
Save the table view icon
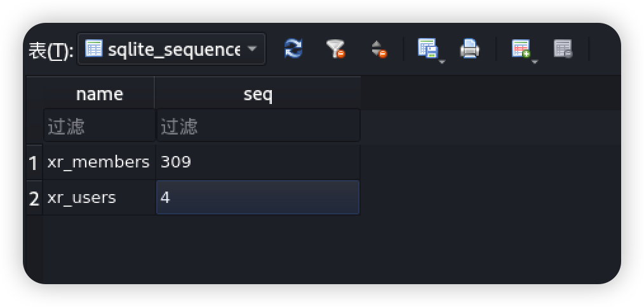(x=427, y=48)
